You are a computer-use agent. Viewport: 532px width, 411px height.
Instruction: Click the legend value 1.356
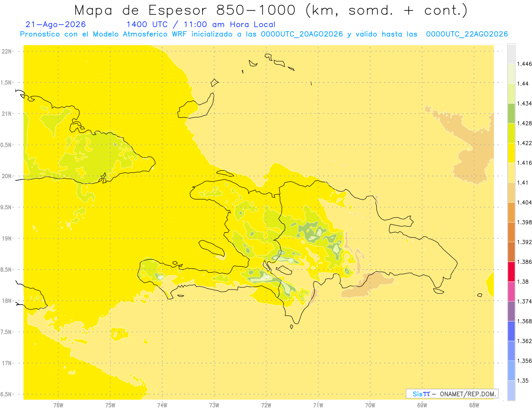click(x=524, y=361)
